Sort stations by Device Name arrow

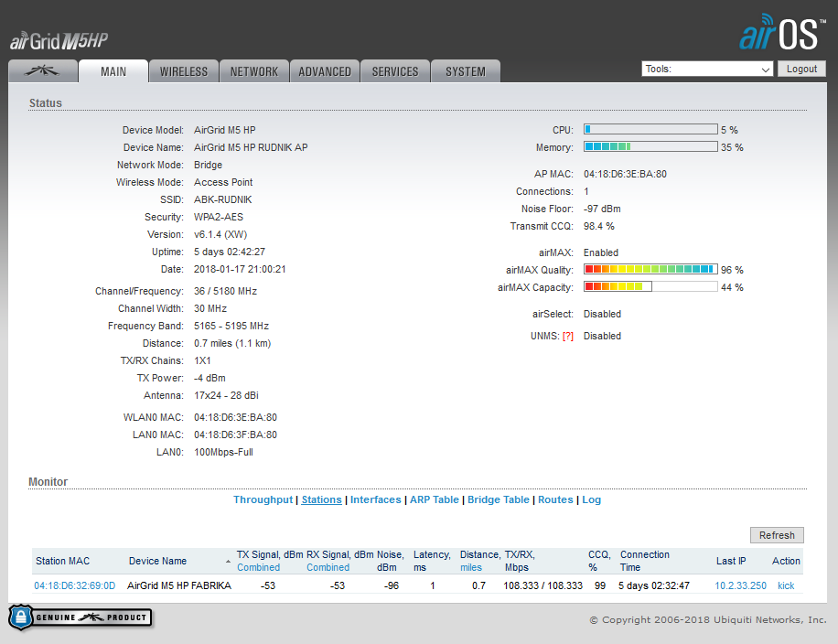pyautogui.click(x=228, y=561)
